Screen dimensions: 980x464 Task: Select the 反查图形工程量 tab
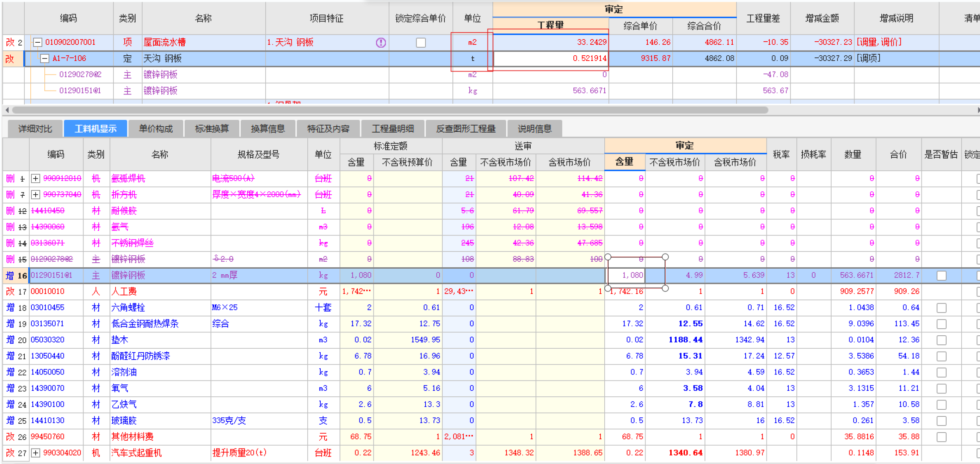coord(466,129)
